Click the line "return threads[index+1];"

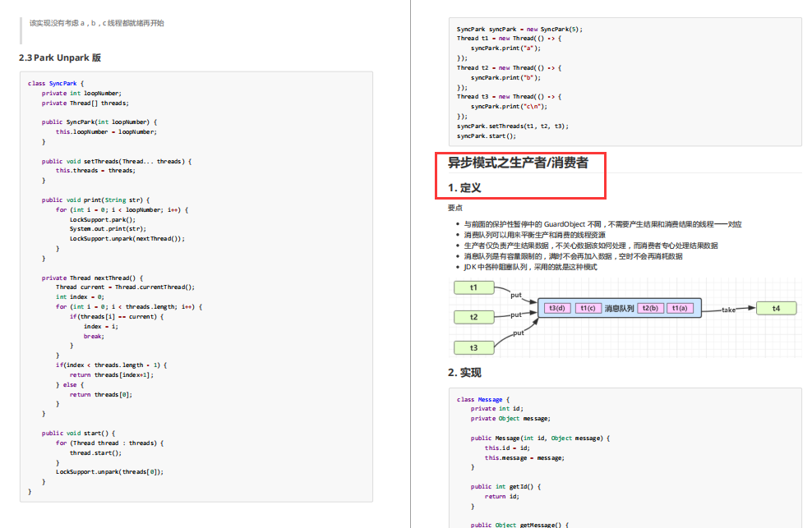pos(112,374)
